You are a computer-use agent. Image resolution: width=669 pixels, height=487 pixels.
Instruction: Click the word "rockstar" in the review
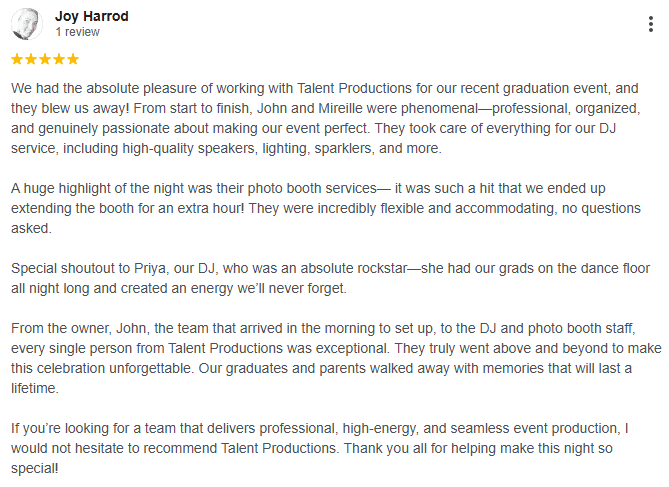(x=378, y=269)
